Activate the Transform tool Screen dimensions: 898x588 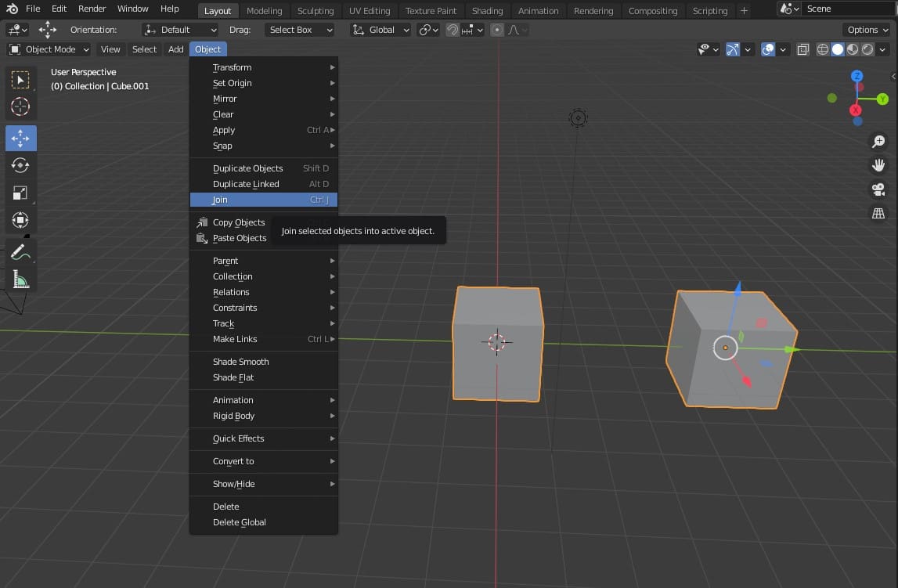click(x=20, y=220)
